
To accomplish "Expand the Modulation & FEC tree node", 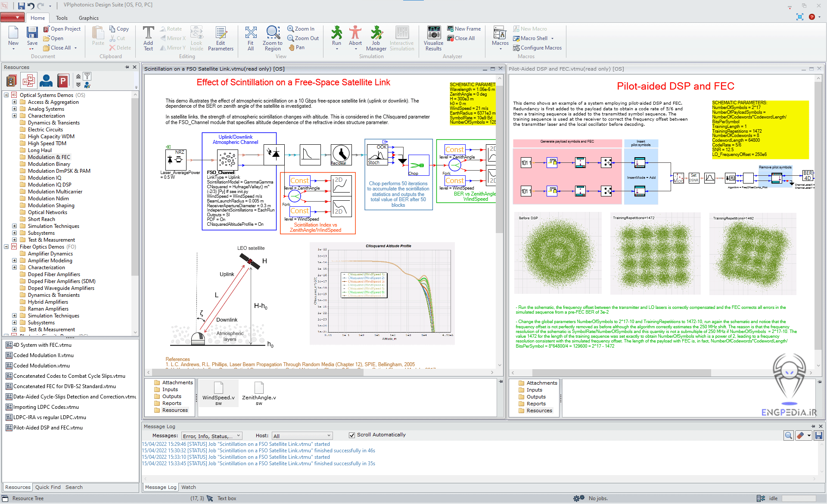I will point(14,157).
